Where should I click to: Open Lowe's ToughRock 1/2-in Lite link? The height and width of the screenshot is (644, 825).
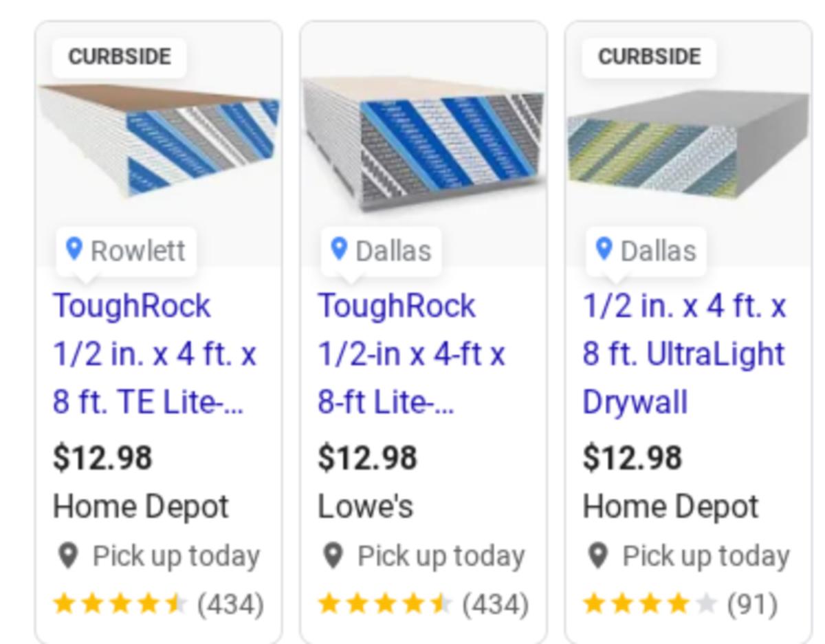pos(411,354)
